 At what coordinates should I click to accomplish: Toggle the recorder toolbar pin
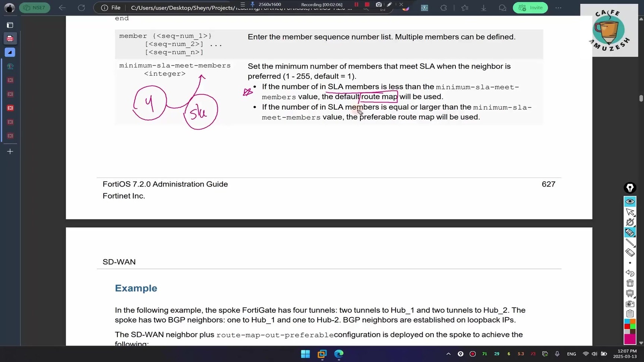[253, 4]
